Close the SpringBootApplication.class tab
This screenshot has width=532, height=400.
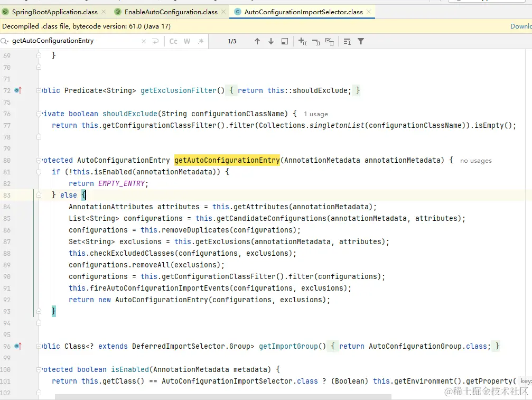(x=104, y=12)
